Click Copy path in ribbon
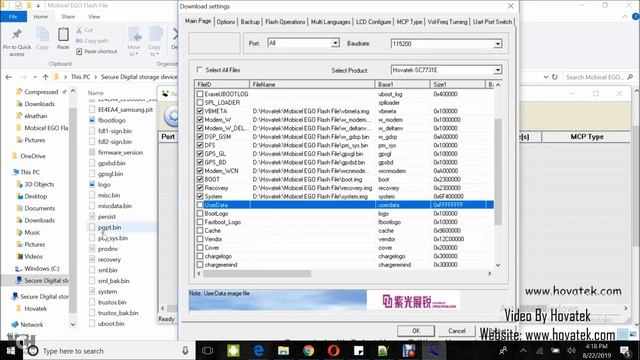 pyautogui.click(x=92, y=41)
